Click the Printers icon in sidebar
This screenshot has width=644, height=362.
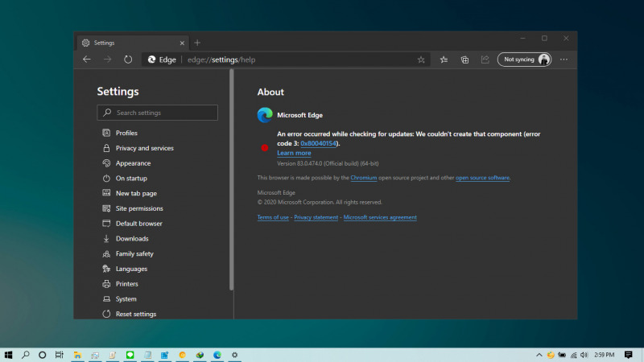pos(106,284)
